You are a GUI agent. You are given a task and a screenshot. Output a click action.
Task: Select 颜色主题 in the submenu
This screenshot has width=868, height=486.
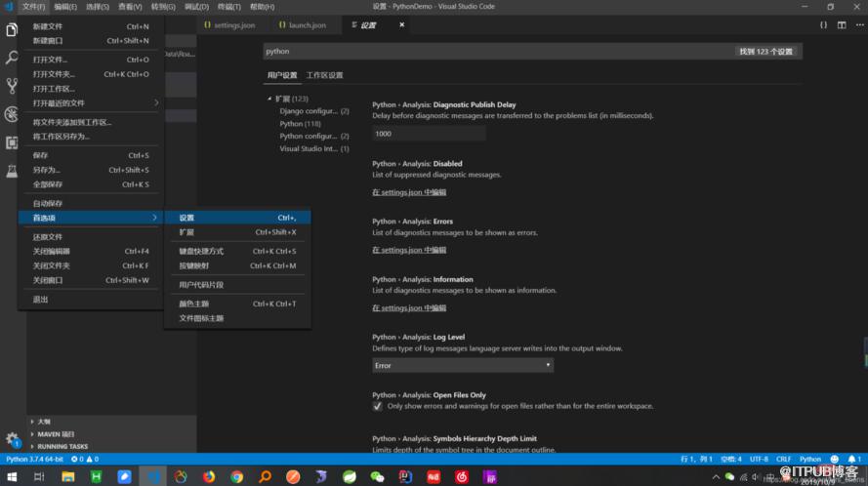tap(237, 304)
